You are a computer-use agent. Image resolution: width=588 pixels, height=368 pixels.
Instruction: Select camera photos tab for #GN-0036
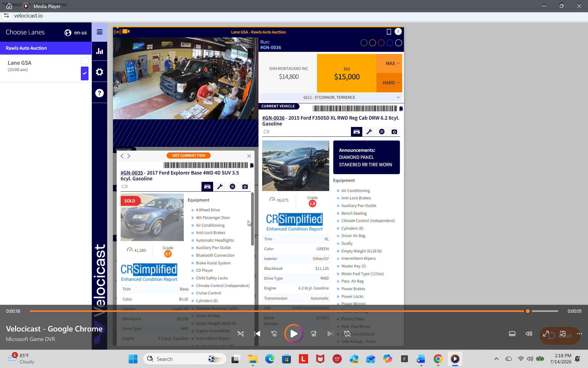pos(394,132)
